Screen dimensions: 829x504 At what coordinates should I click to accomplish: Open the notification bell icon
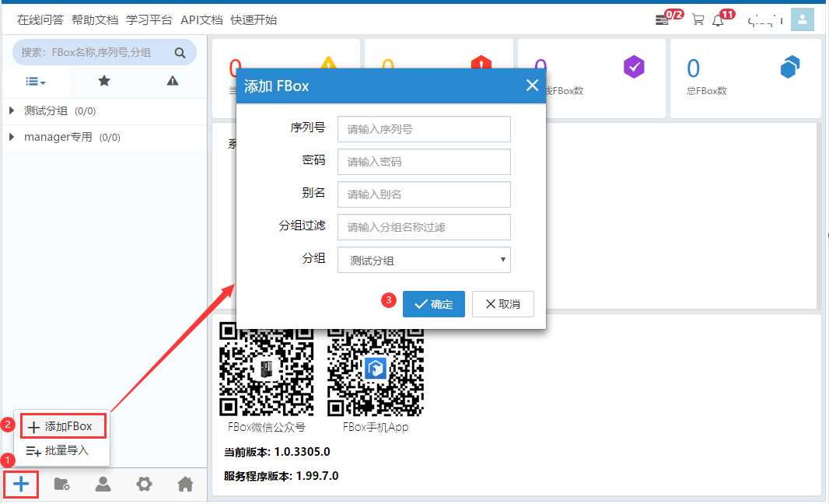[x=717, y=20]
